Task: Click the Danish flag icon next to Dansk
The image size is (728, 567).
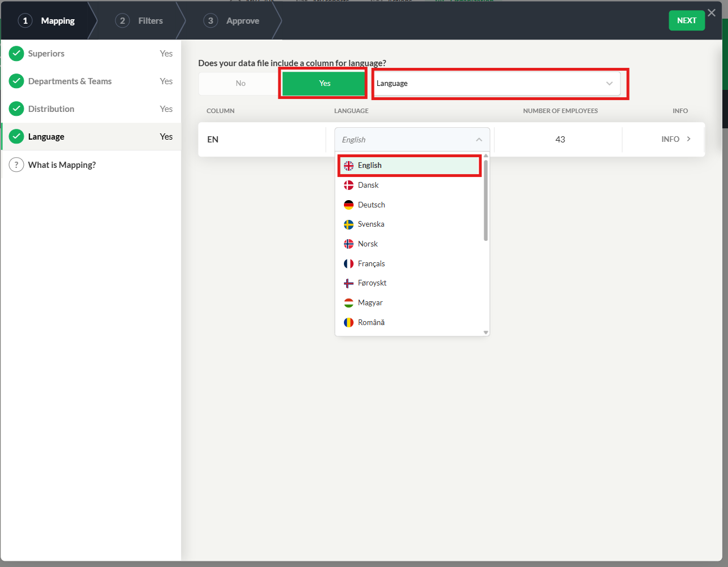Action: (348, 185)
